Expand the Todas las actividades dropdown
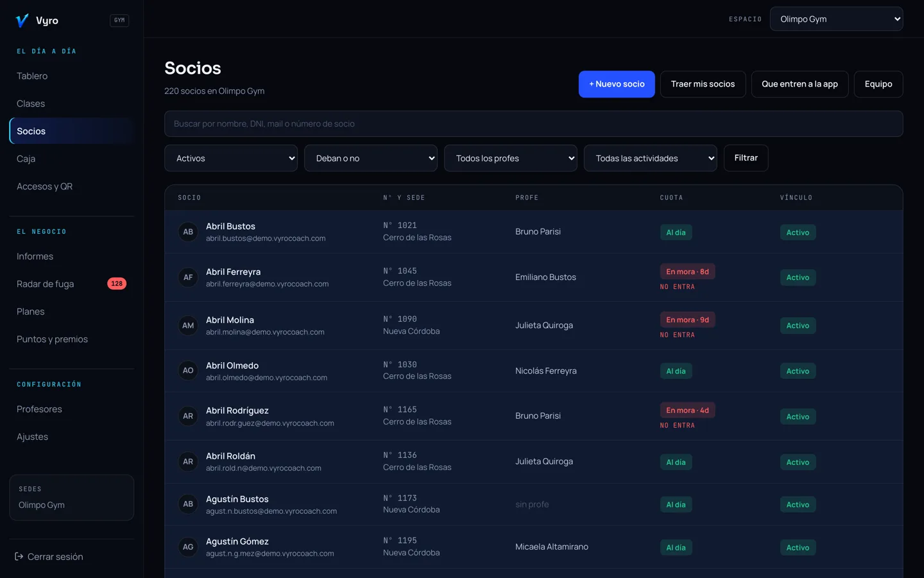Viewport: 924px width, 578px height. [651, 158]
